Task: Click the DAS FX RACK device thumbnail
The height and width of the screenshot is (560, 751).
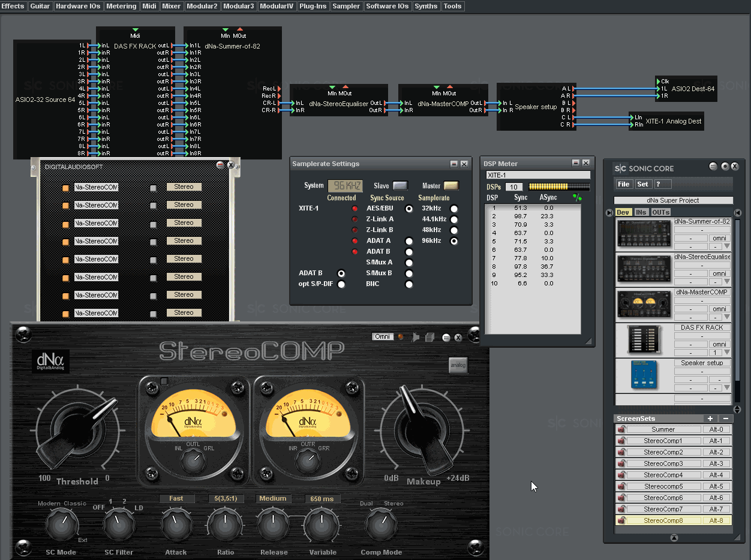Action: 644,340
